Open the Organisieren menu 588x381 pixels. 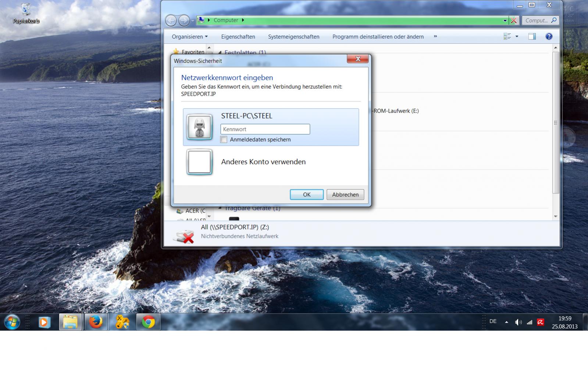(190, 37)
